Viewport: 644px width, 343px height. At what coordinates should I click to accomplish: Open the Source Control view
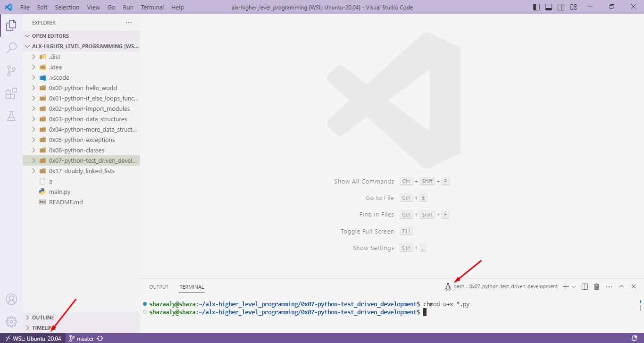(x=11, y=71)
